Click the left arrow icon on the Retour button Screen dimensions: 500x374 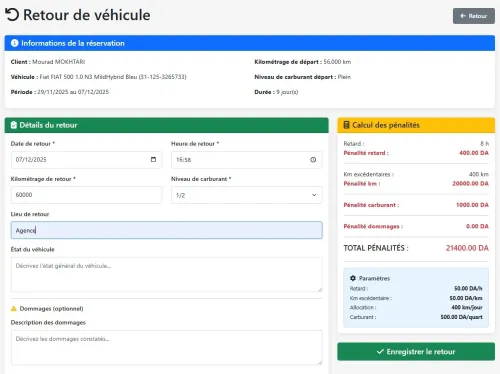click(x=463, y=16)
